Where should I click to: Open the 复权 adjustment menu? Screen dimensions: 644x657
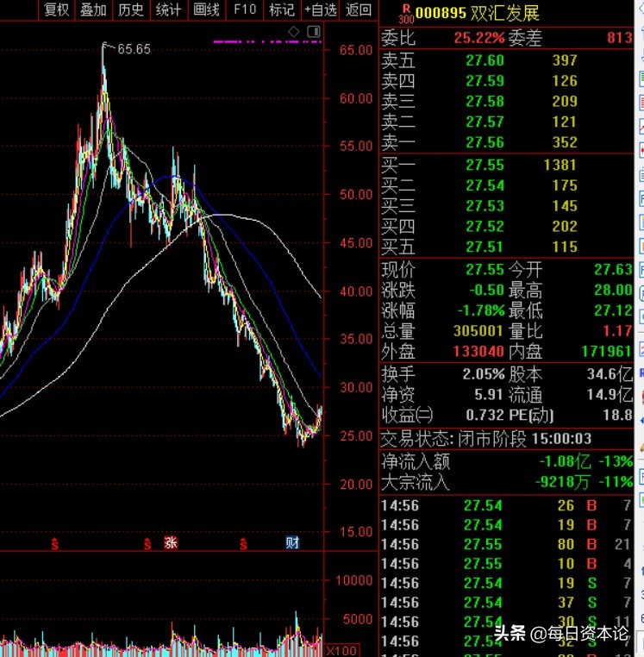(x=57, y=9)
